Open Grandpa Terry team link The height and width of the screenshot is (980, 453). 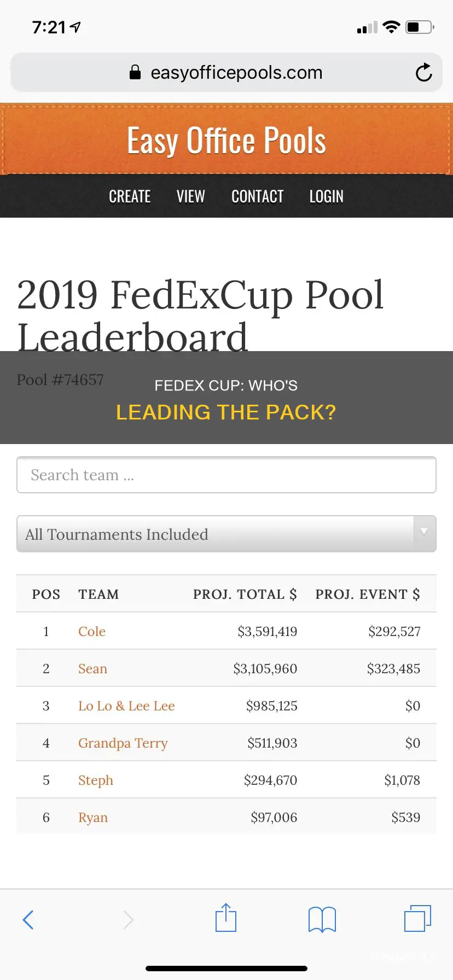click(x=123, y=743)
